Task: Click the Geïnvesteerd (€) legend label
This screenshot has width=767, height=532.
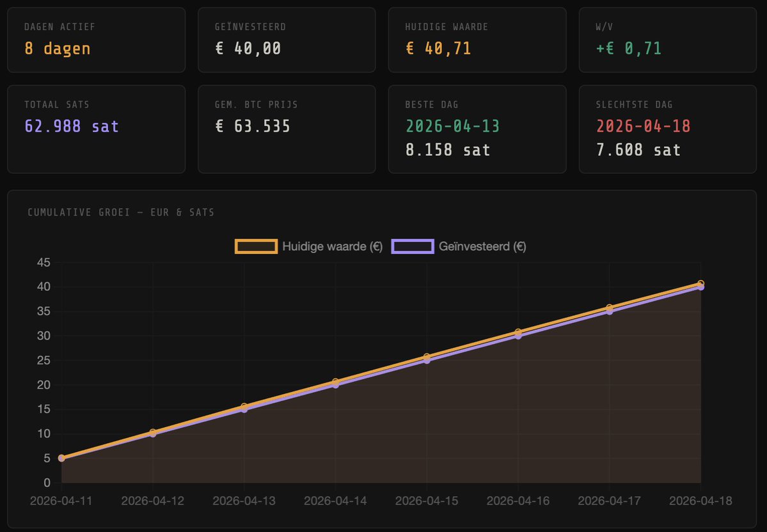Action: pyautogui.click(x=482, y=246)
